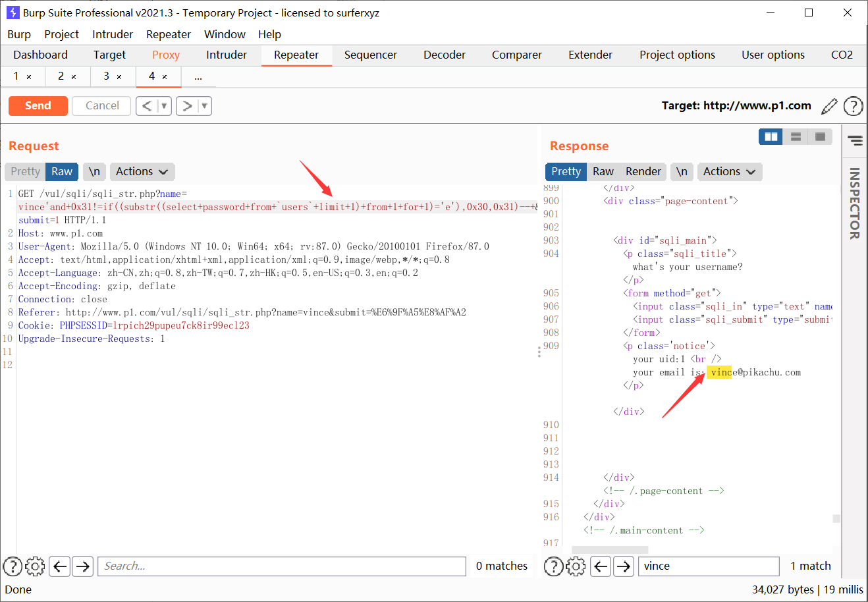Switch to Comparer tab
This screenshot has width=868, height=602.
517,55
